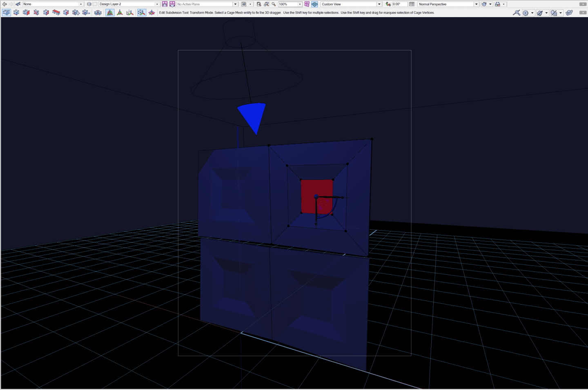Expand the zoom percentage dropdown arrow
The image size is (588, 390).
[300, 4]
